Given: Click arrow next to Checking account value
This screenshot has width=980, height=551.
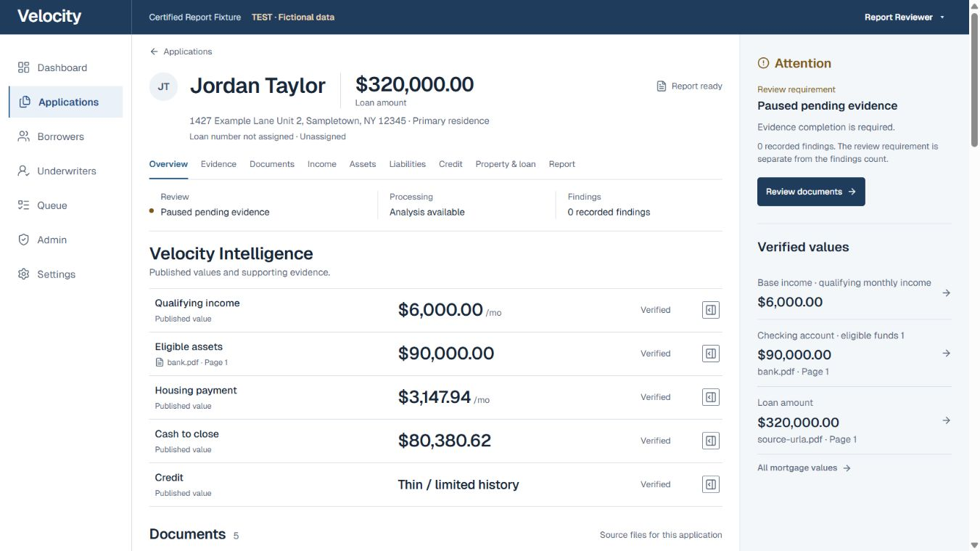Looking at the screenshot, I should (946, 354).
